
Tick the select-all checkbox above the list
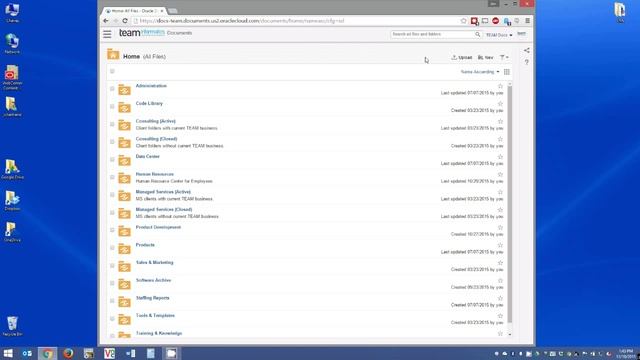pyautogui.click(x=112, y=71)
